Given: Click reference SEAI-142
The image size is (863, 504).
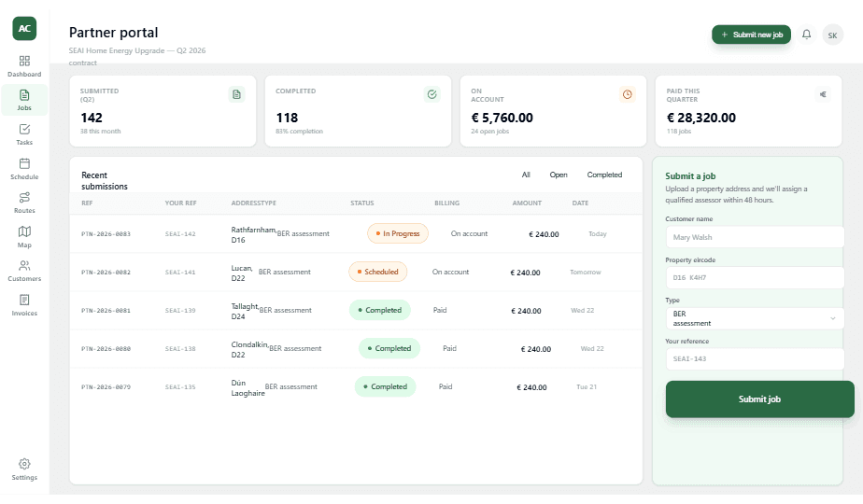Looking at the screenshot, I should coord(180,234).
